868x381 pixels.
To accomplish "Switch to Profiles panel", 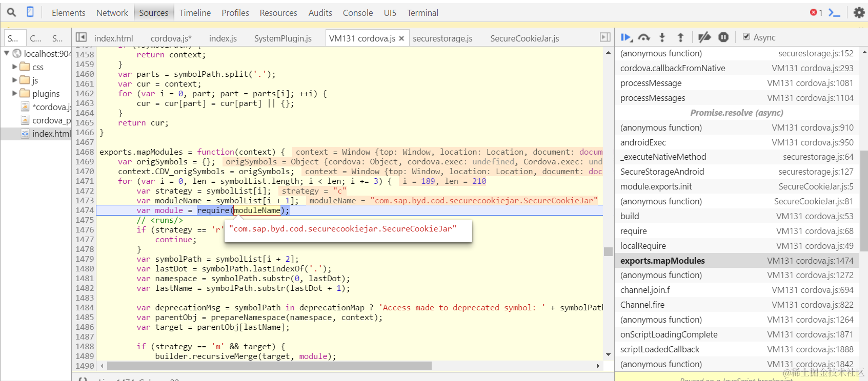I will pos(235,13).
